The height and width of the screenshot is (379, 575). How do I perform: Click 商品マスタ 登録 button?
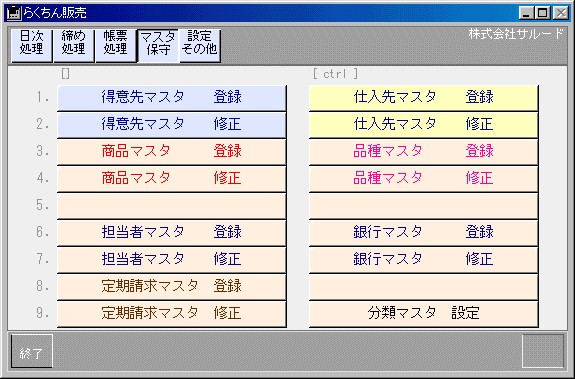click(172, 152)
